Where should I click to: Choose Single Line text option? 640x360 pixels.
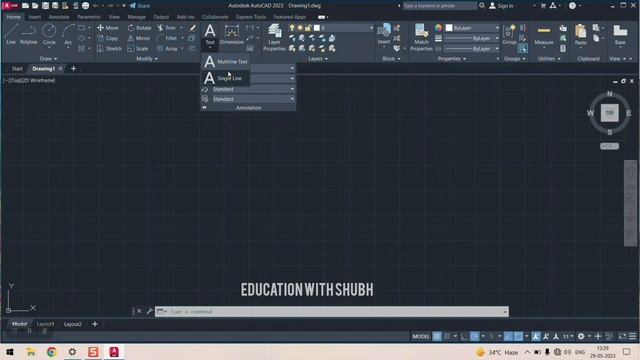226,78
